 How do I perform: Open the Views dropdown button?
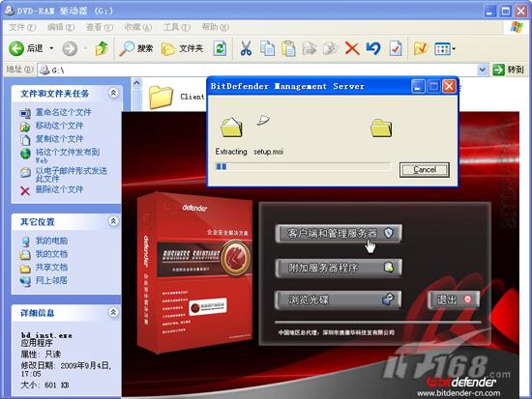(x=445, y=49)
